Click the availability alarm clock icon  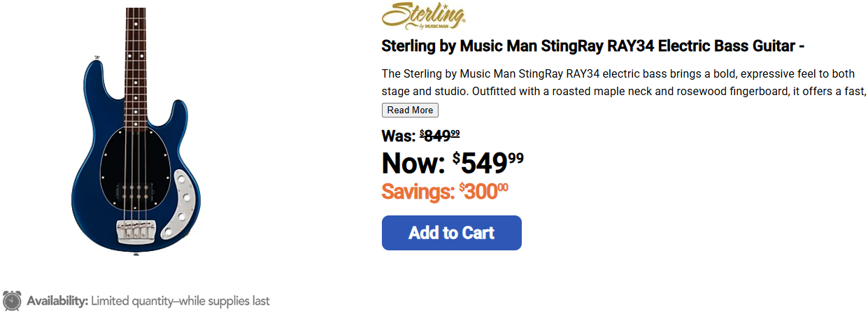point(12,301)
